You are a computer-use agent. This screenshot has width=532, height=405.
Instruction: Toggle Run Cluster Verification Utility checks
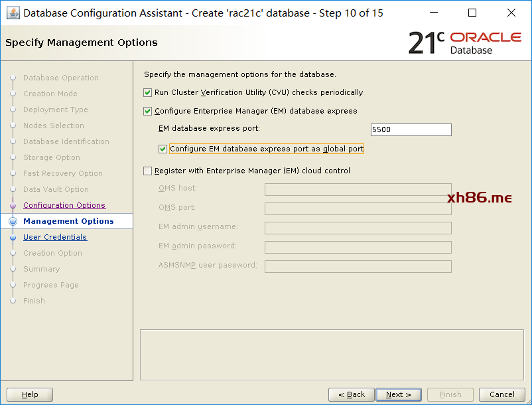point(148,93)
